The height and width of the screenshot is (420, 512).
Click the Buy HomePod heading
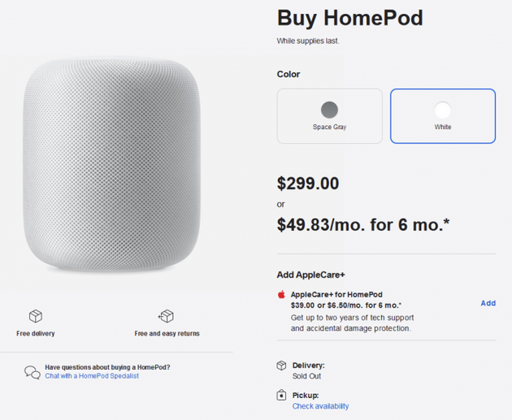coord(349,18)
